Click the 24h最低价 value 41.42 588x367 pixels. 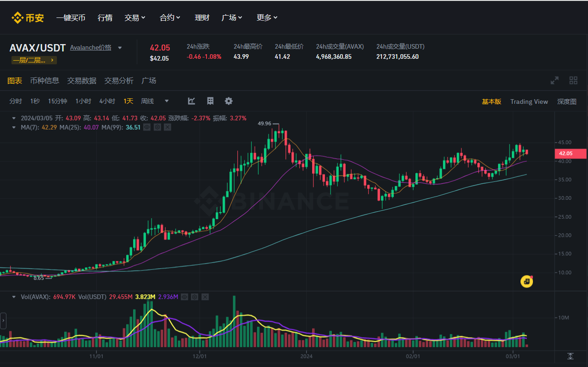(x=282, y=57)
